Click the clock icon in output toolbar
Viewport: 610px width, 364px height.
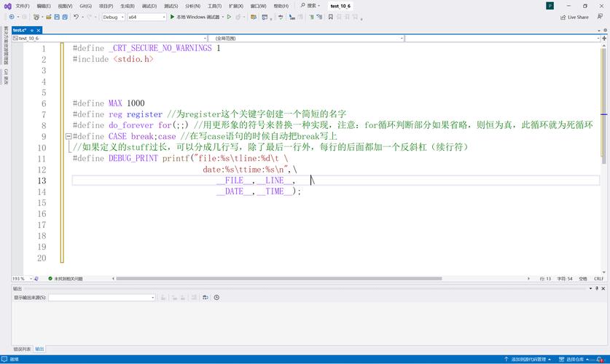(x=216, y=297)
